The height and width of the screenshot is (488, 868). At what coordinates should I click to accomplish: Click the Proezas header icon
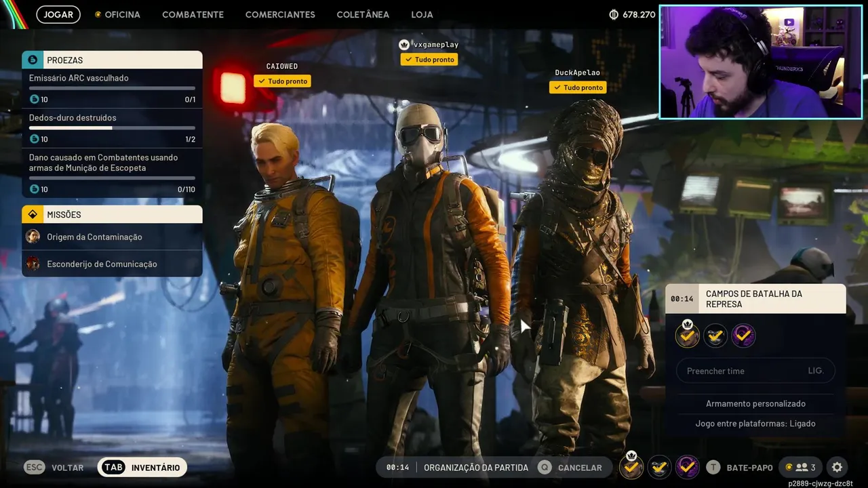(33, 60)
